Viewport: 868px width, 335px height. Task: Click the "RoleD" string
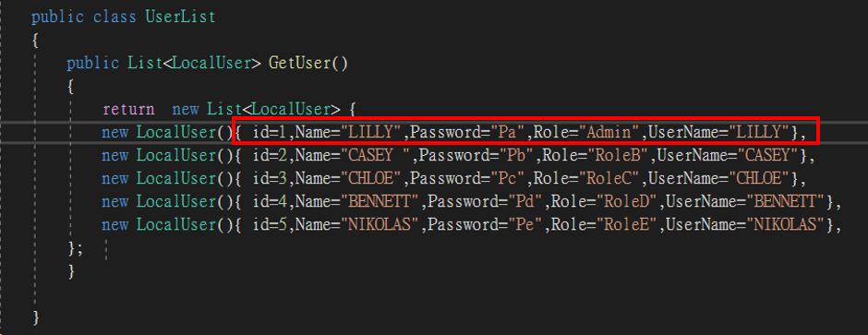[626, 202]
